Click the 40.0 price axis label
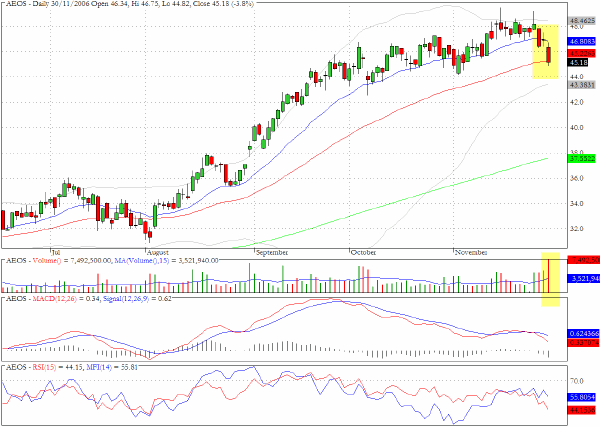This screenshot has height=427, width=600. (x=576, y=128)
